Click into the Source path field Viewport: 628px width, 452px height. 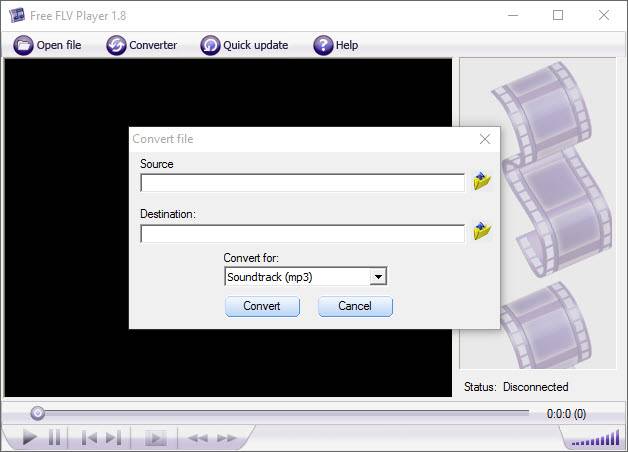(302, 183)
